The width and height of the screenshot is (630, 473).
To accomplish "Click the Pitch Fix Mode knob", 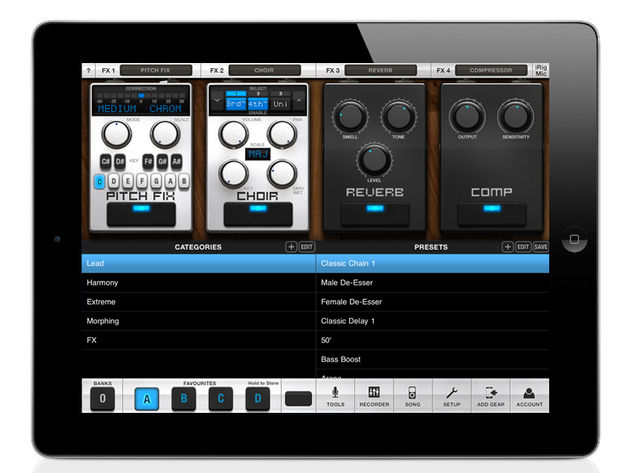I will coord(117,134).
